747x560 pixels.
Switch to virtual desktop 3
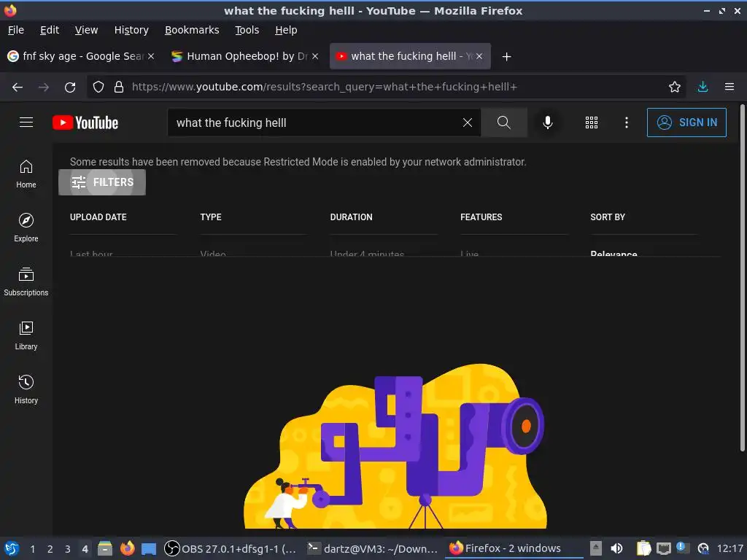click(x=68, y=549)
